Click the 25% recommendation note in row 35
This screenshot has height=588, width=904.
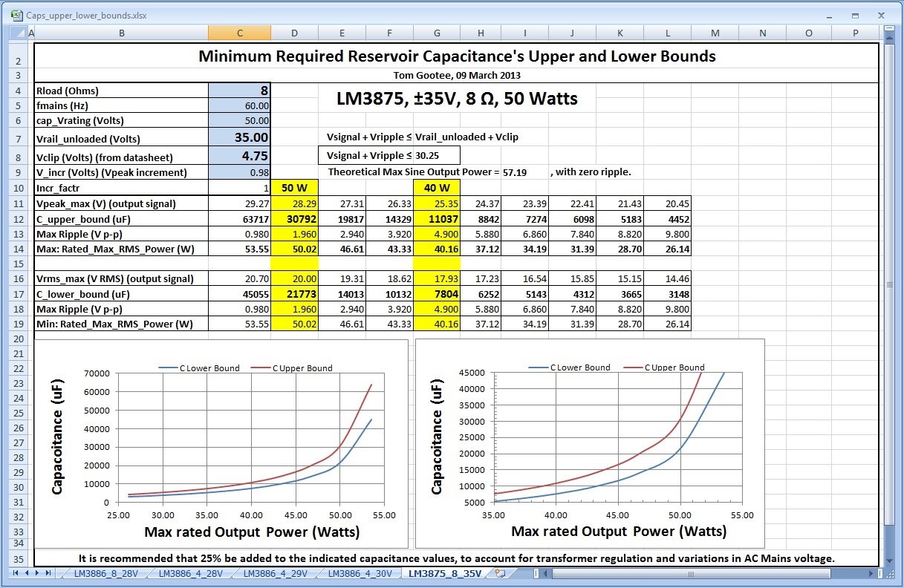tap(456, 558)
